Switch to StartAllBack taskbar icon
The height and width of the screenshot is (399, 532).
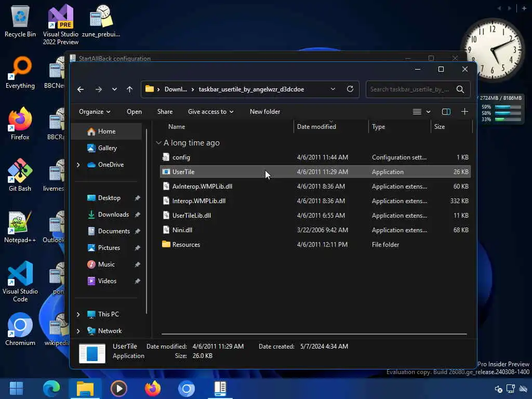tap(220, 389)
